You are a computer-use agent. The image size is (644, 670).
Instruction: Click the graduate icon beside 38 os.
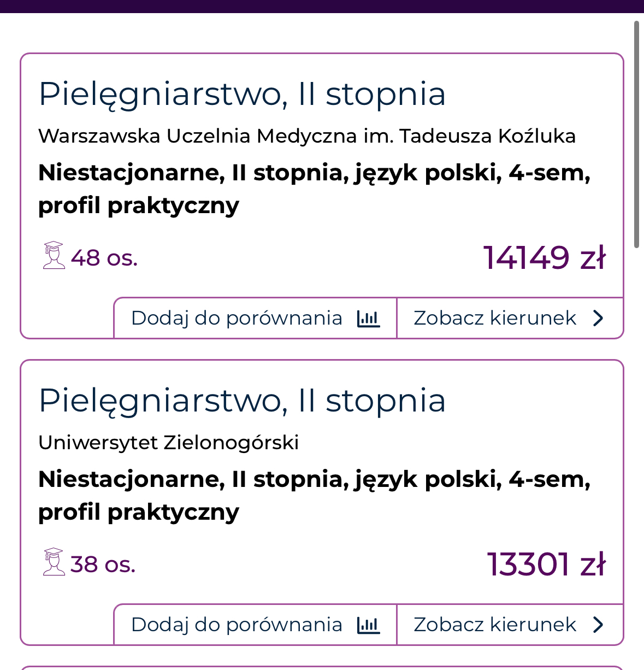[x=54, y=562]
